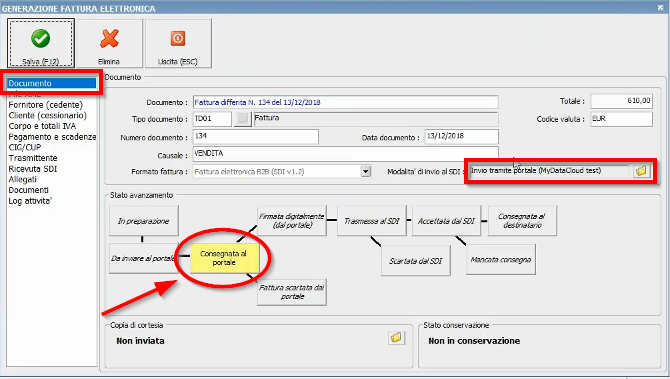Click Firmata digitalmente (dal portale) status box
The image size is (670, 379).
[x=292, y=220]
